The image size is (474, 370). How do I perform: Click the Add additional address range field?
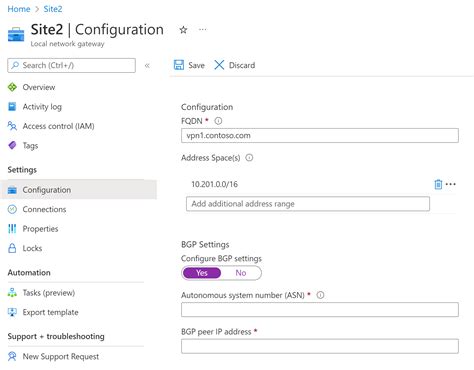coord(308,204)
